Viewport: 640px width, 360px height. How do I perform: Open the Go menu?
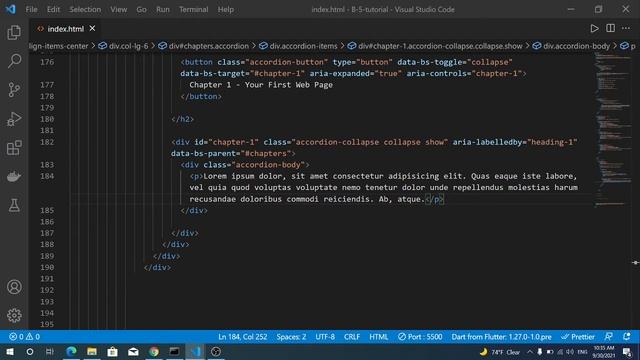tap(141, 9)
